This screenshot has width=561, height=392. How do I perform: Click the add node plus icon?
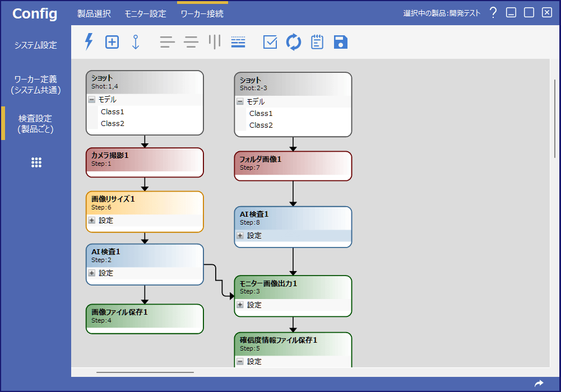point(112,42)
